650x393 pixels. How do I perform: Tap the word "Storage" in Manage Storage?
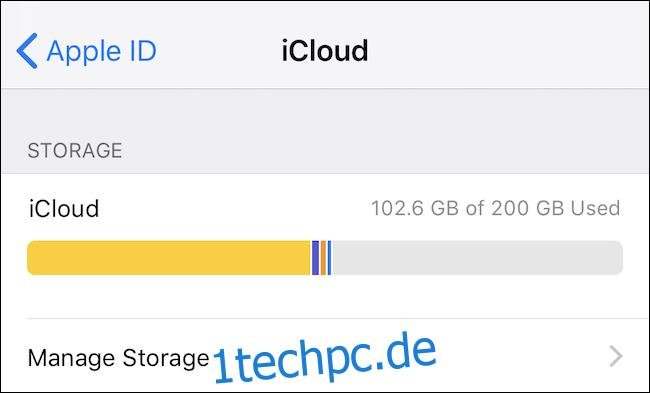click(x=166, y=358)
